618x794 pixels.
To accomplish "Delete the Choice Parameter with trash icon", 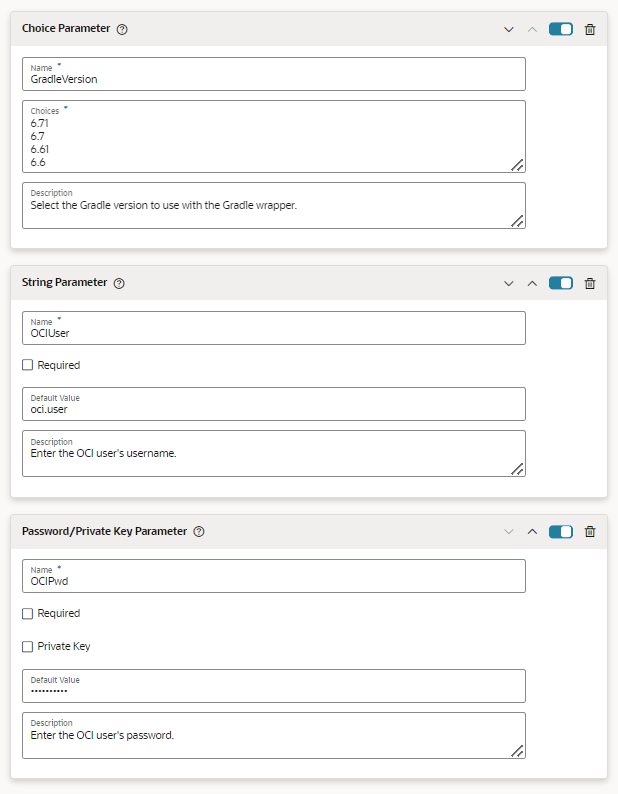I will tap(590, 29).
